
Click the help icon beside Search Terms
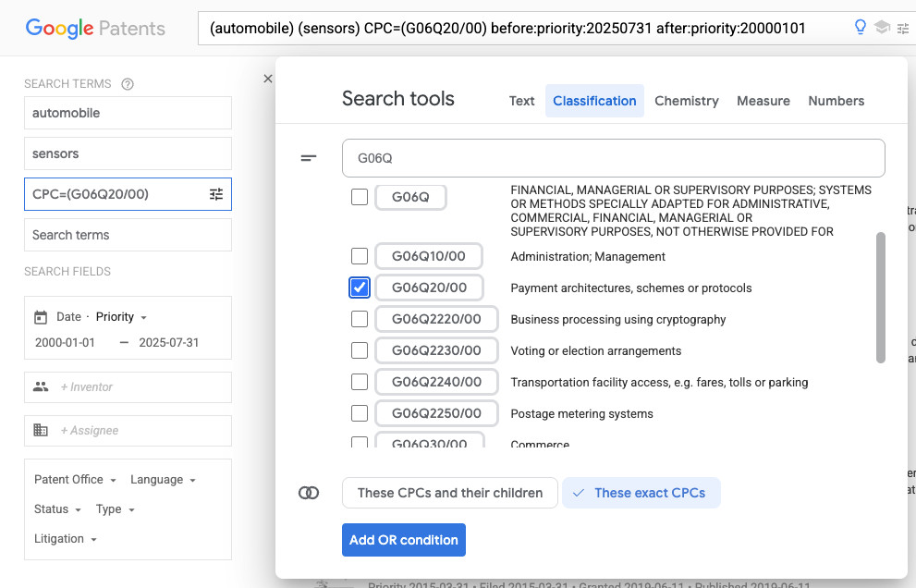point(128,84)
